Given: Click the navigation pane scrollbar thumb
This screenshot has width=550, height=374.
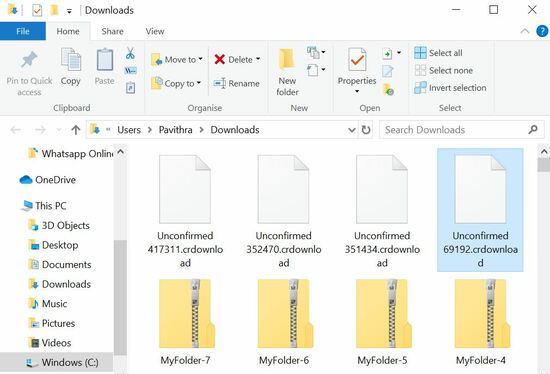Looking at the screenshot, I should point(120,298).
